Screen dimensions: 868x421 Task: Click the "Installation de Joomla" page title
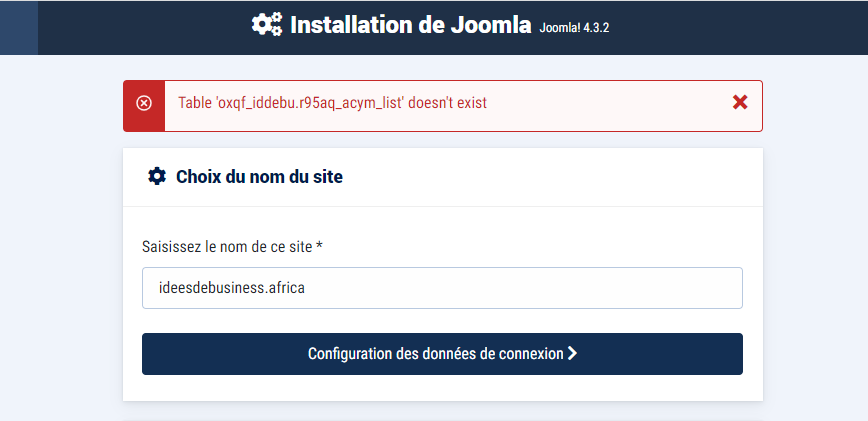tap(410, 25)
